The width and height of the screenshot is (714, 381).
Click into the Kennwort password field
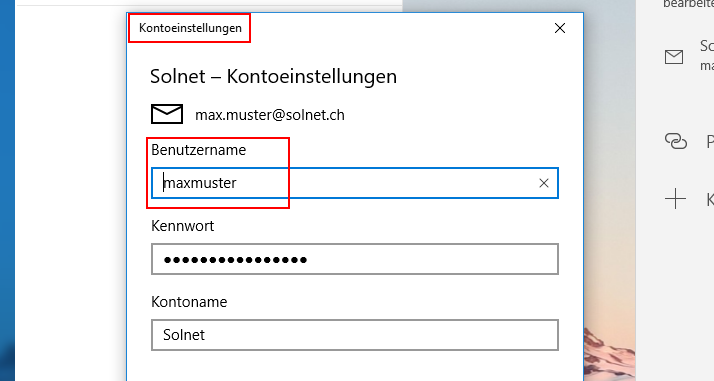click(355, 259)
